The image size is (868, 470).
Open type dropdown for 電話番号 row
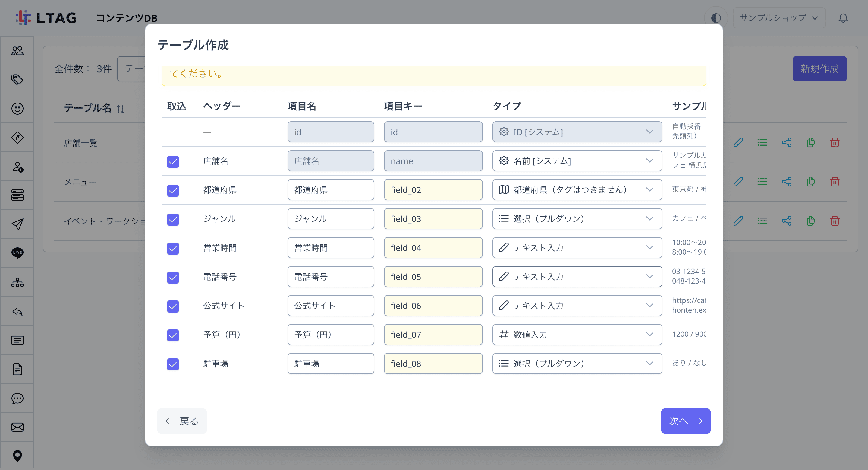[x=577, y=277]
